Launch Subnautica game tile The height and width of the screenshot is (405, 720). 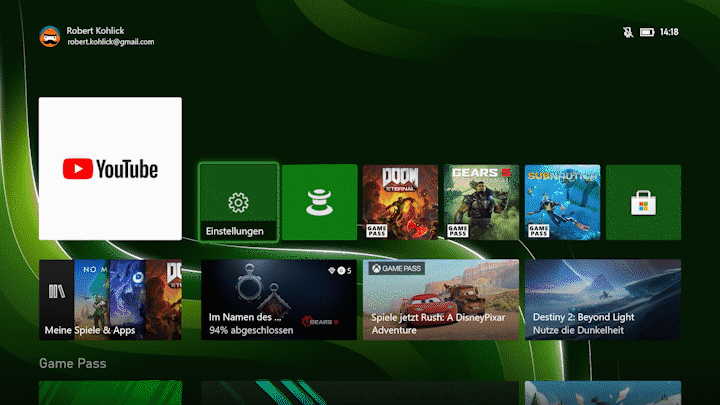point(562,202)
